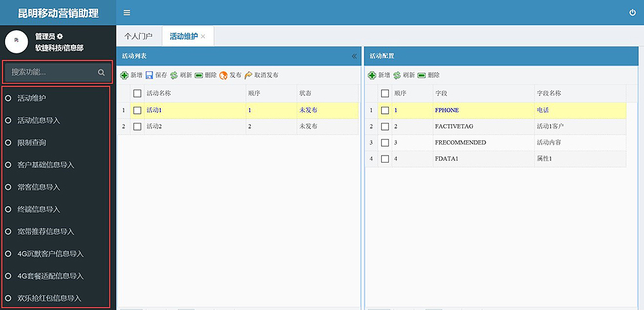Viewport: 644px width, 310px height.
Task: Open 客户基础信息导入 in the sidebar
Action: [46, 165]
